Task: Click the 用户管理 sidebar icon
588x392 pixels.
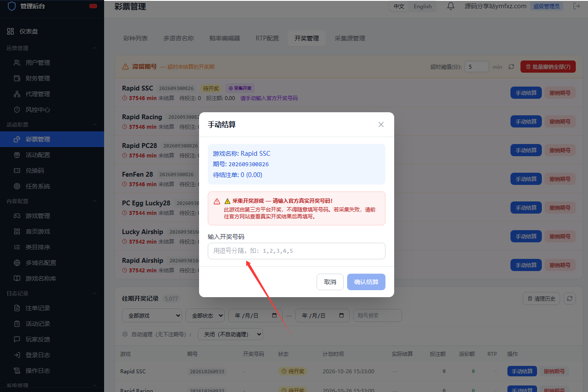Action: (x=17, y=63)
